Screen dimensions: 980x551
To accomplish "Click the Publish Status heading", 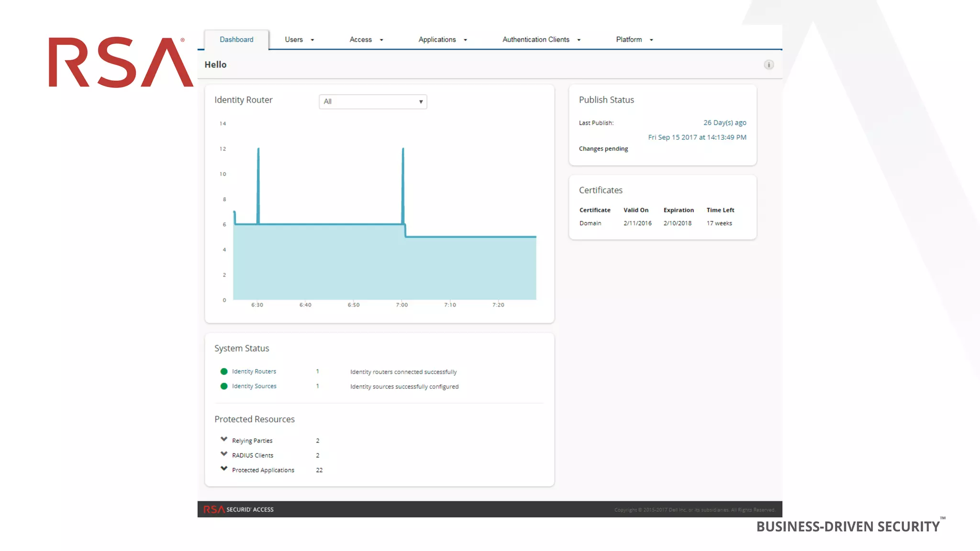I will (606, 100).
